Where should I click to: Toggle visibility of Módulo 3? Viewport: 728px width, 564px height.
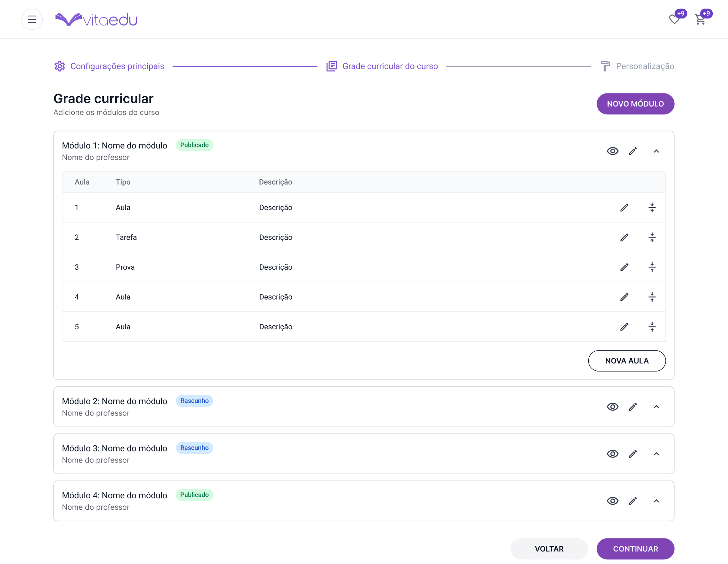click(x=612, y=454)
